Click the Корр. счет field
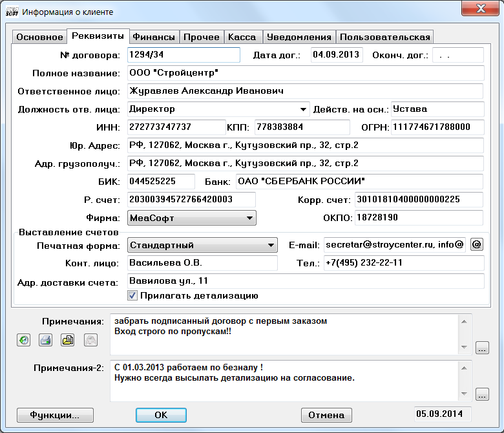The image size is (504, 433). (419, 200)
